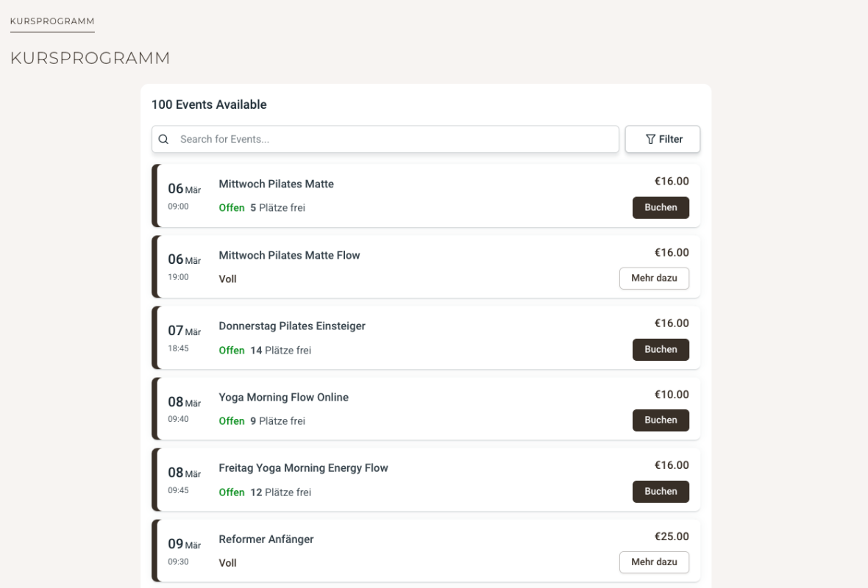Open the Donnerstag Pilates Einsteiger title
The image size is (868, 588).
292,326
